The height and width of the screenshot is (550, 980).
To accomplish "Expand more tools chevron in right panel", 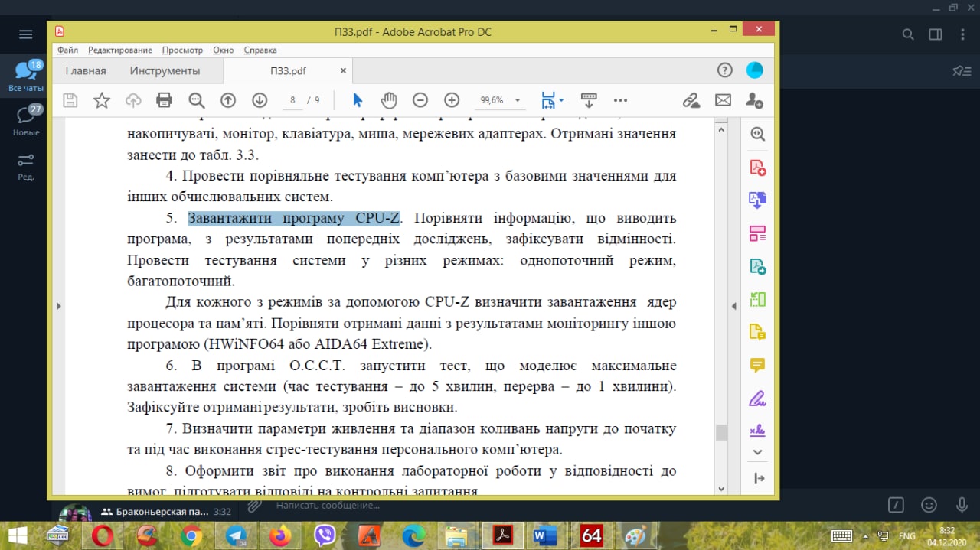I will pyautogui.click(x=758, y=452).
